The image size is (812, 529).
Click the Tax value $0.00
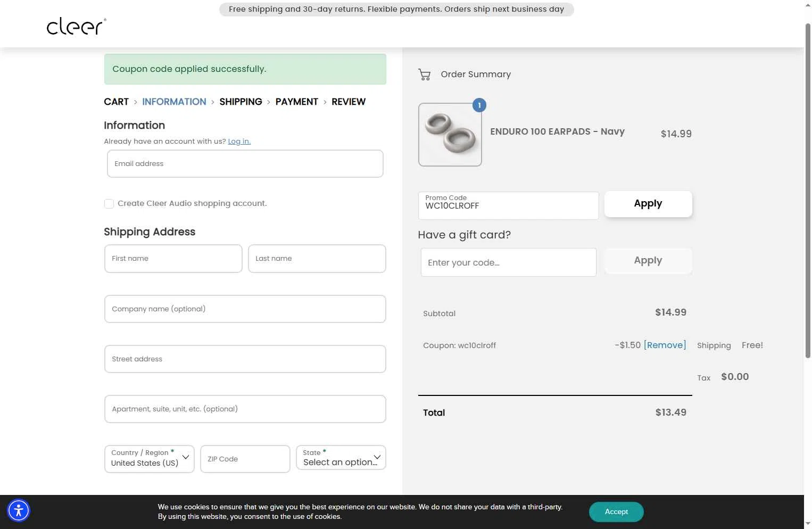735,377
